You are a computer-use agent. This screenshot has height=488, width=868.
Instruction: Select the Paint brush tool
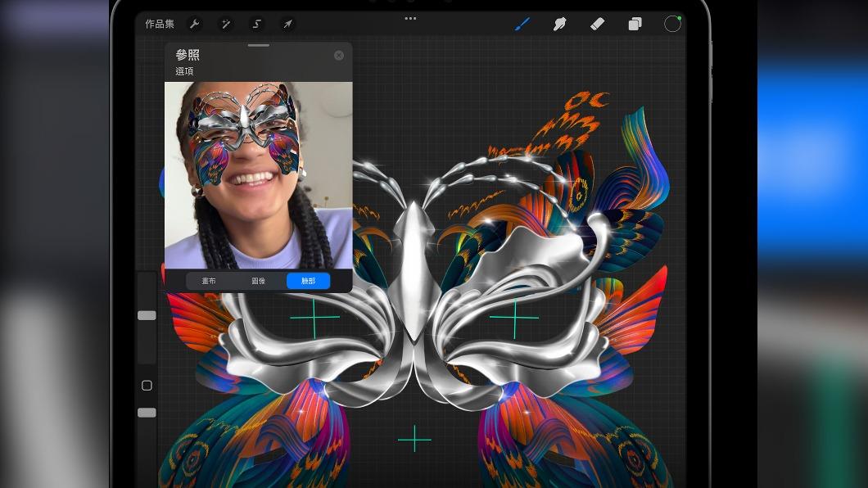click(x=522, y=24)
